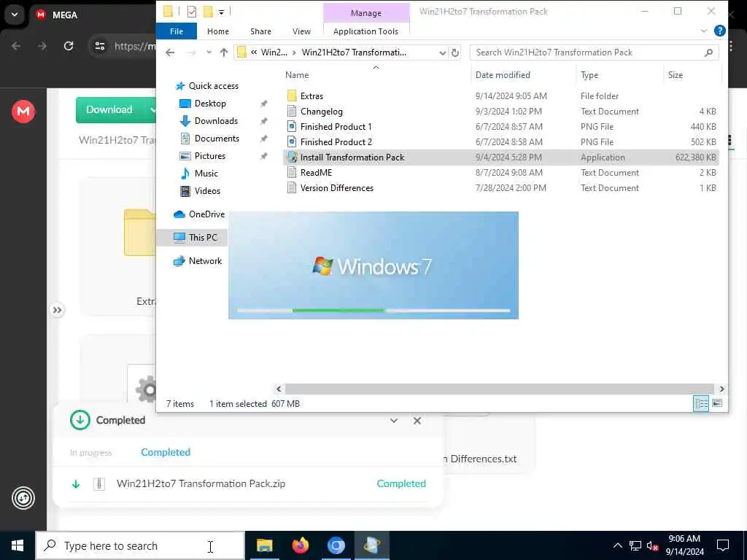Click the horizontal scrollbar in file list
Screen dimensions: 747x560
499,389
